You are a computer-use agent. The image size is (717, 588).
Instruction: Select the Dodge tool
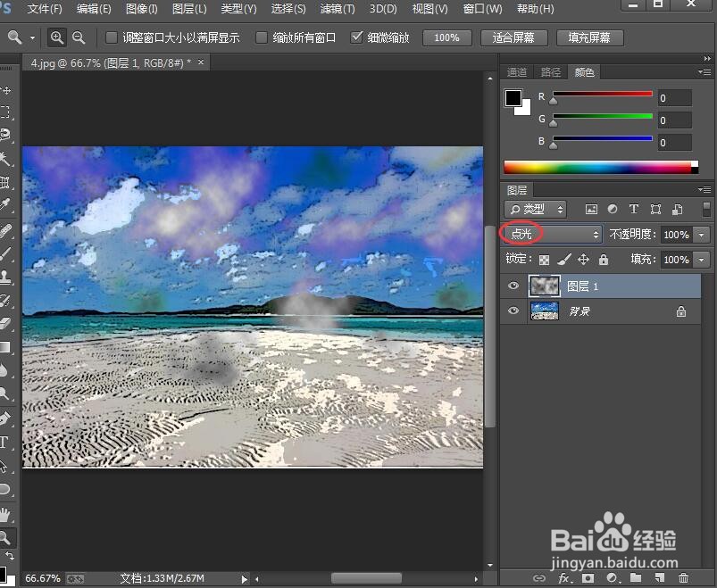point(5,393)
